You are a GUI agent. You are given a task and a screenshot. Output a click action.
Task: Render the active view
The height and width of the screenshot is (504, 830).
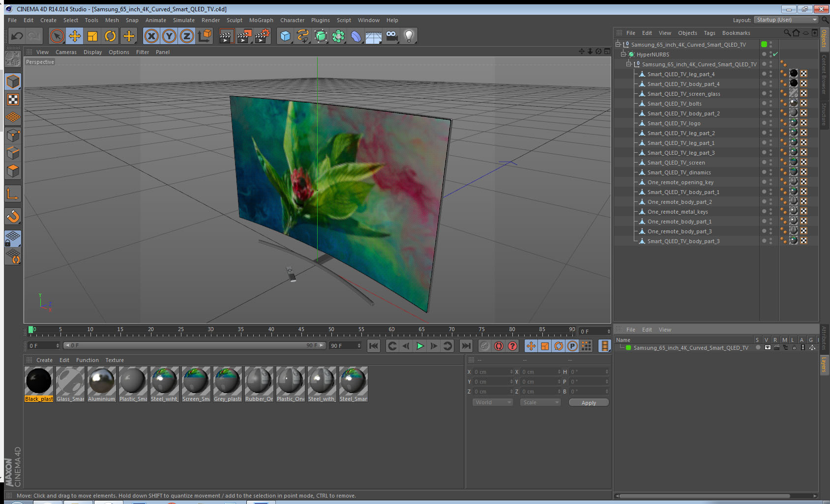click(x=226, y=36)
